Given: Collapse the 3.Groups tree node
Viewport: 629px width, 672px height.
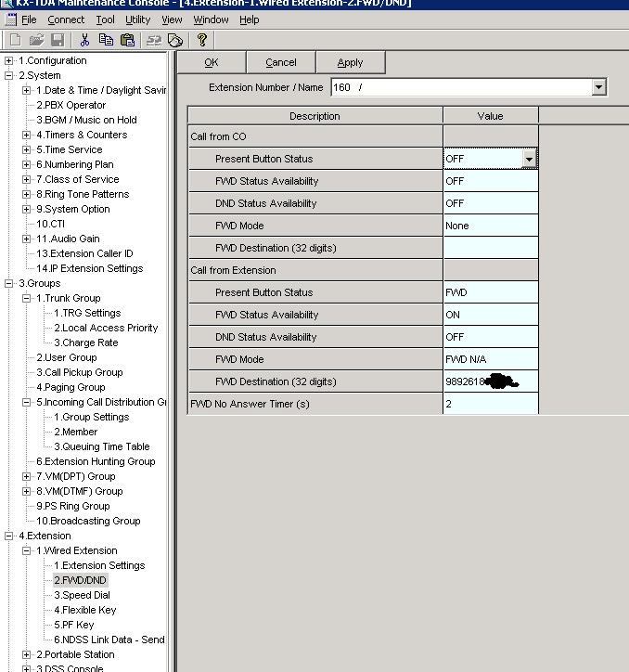Looking at the screenshot, I should 8,284.
